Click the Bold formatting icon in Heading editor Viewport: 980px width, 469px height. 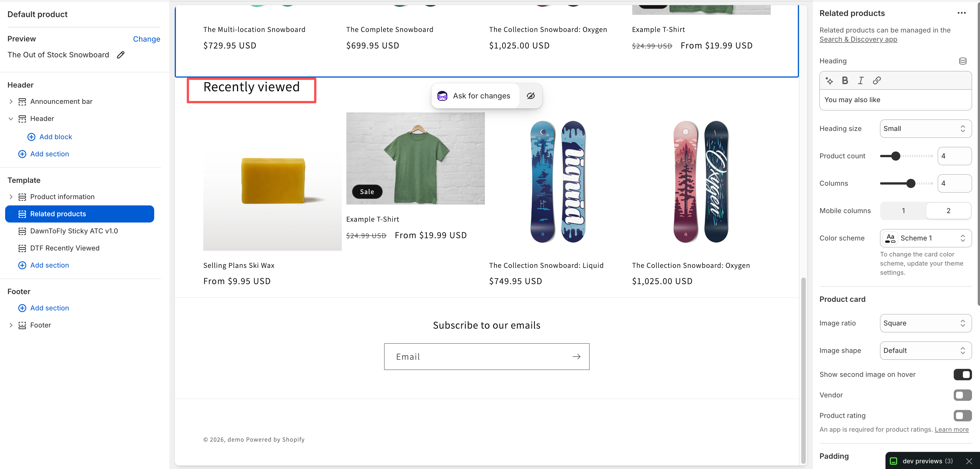coord(845,80)
